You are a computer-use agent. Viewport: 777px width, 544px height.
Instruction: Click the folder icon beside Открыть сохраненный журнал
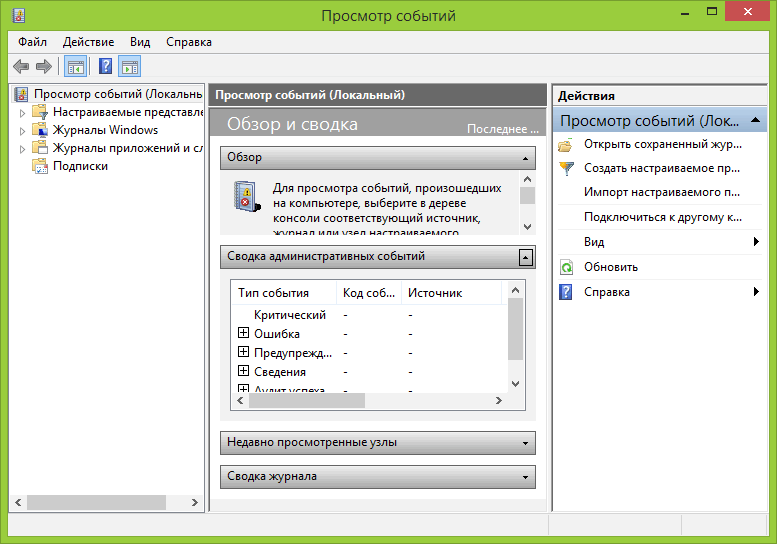[566, 145]
